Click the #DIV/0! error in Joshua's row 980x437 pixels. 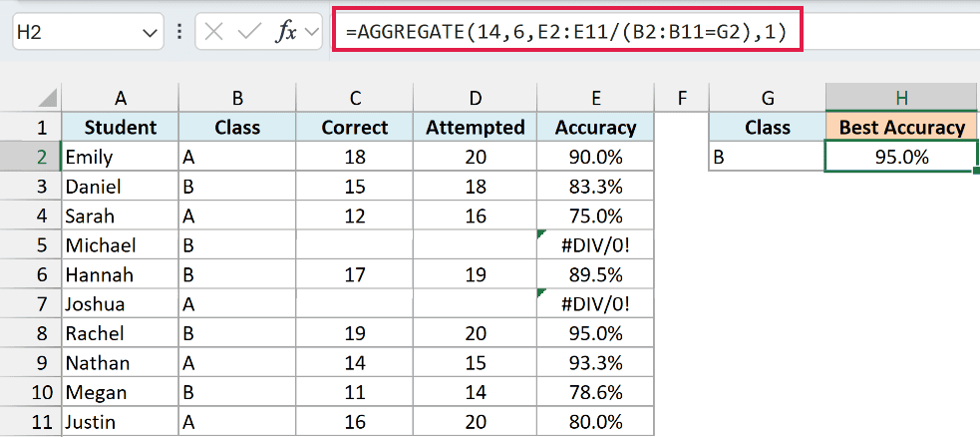click(x=595, y=304)
